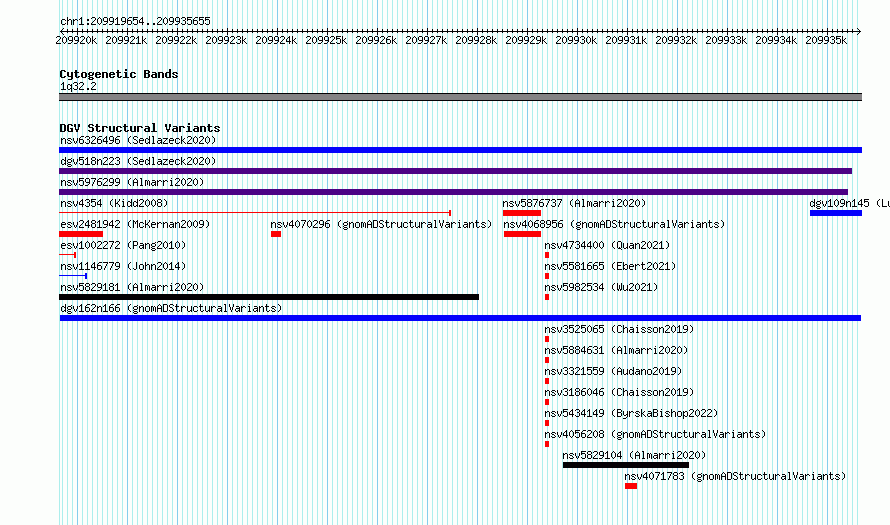Open nsv4070296 (gnomADStructuralVariants) label
This screenshot has height=525, width=890.
pyautogui.click(x=381, y=224)
